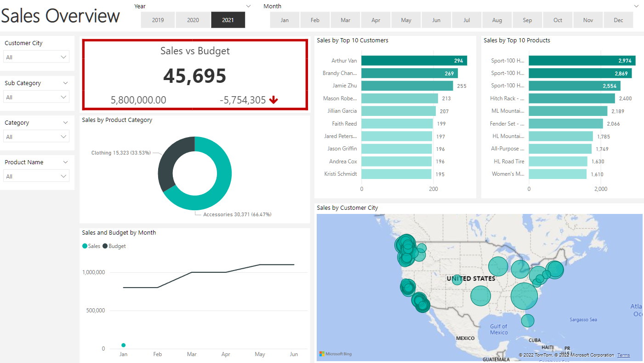Select the ML Mountai product bar
This screenshot has width=644, height=363.
pos(568,111)
